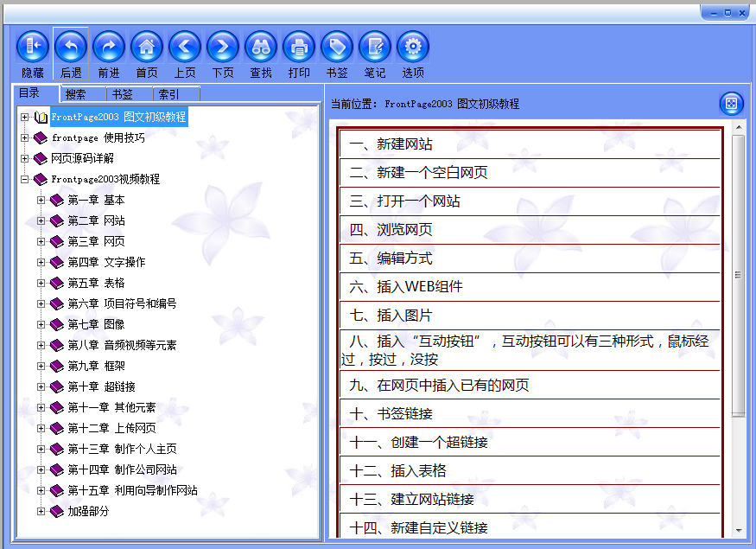Select tree item 第六章 项目符号和编号
The image size is (756, 549).
(122, 304)
